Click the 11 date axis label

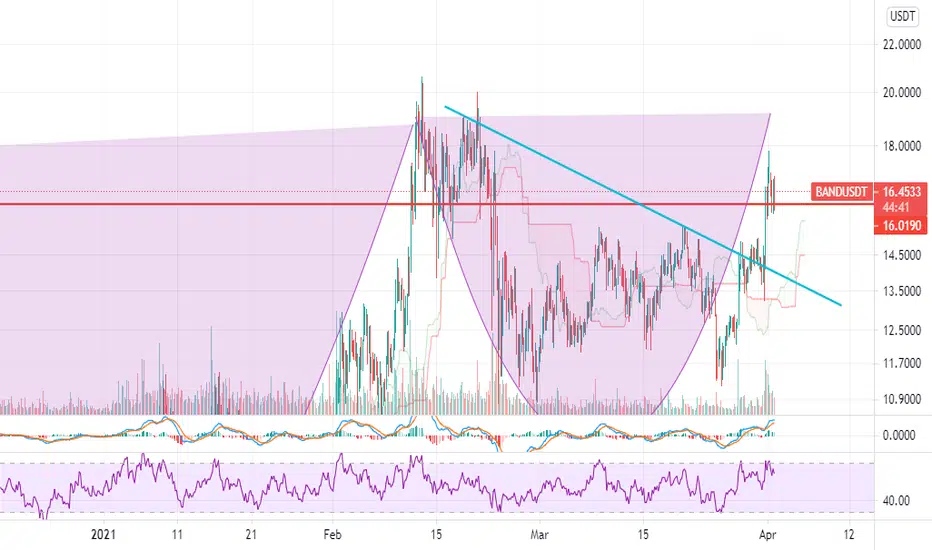tap(177, 534)
